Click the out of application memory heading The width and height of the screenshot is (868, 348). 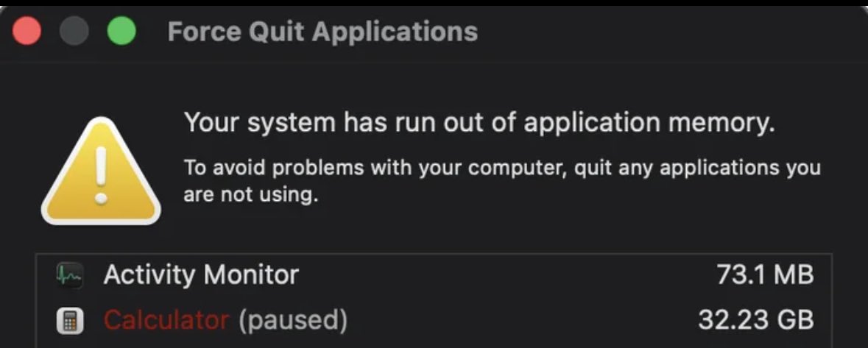pyautogui.click(x=479, y=122)
